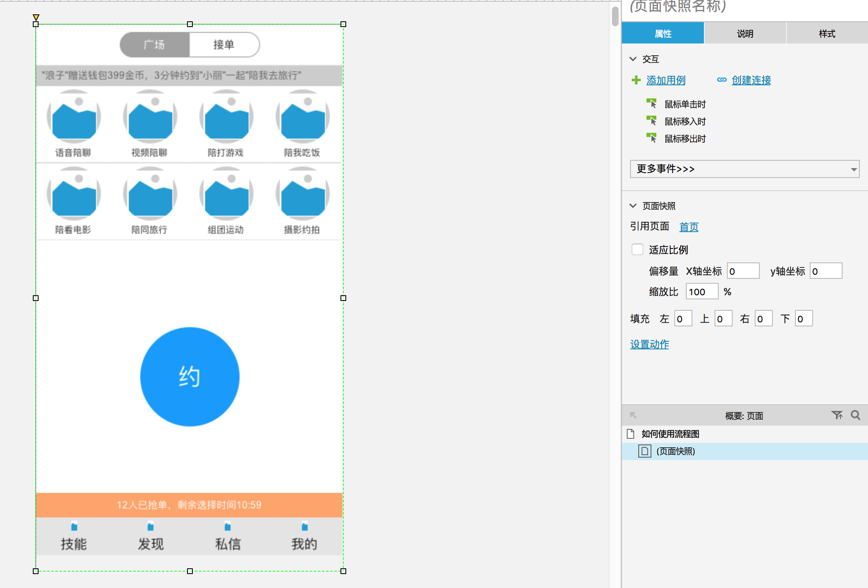
Task: Click the 设置动作 button
Action: [x=649, y=344]
